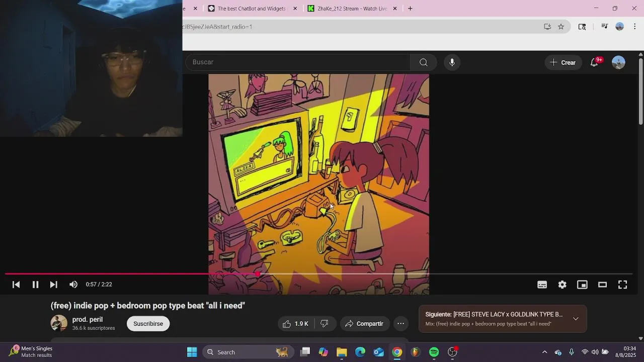Click the browser address bar URL
The image size is (644, 362).
pos(217,27)
